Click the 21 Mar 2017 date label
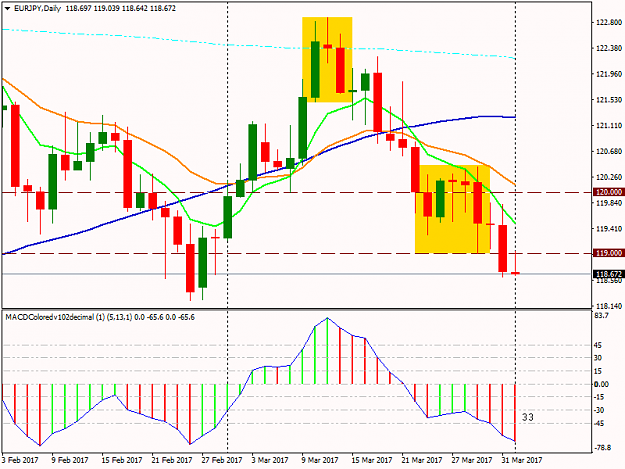 click(422, 460)
